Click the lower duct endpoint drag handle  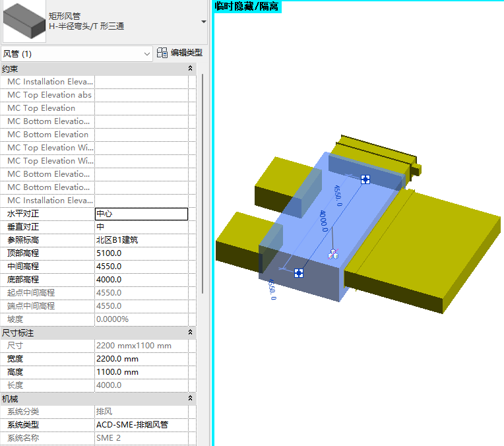pos(298,272)
